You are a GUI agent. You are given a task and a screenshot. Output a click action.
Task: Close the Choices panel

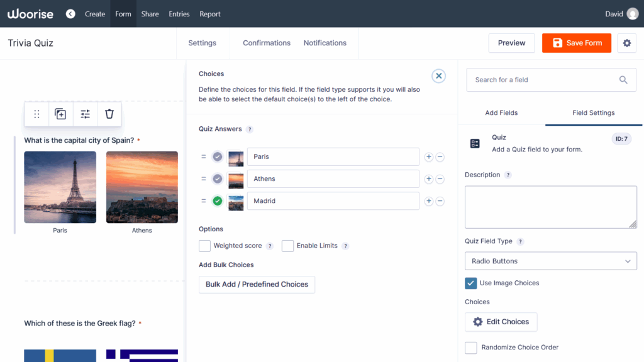[x=439, y=76]
